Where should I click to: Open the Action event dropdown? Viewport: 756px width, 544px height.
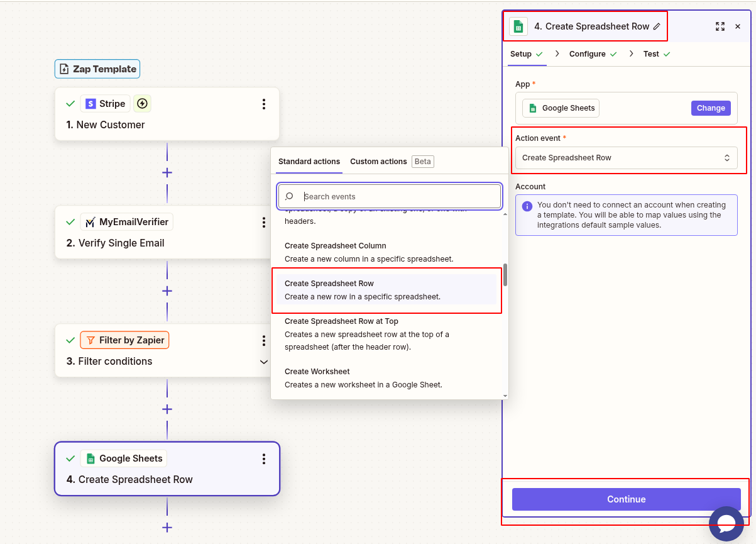[627, 157]
